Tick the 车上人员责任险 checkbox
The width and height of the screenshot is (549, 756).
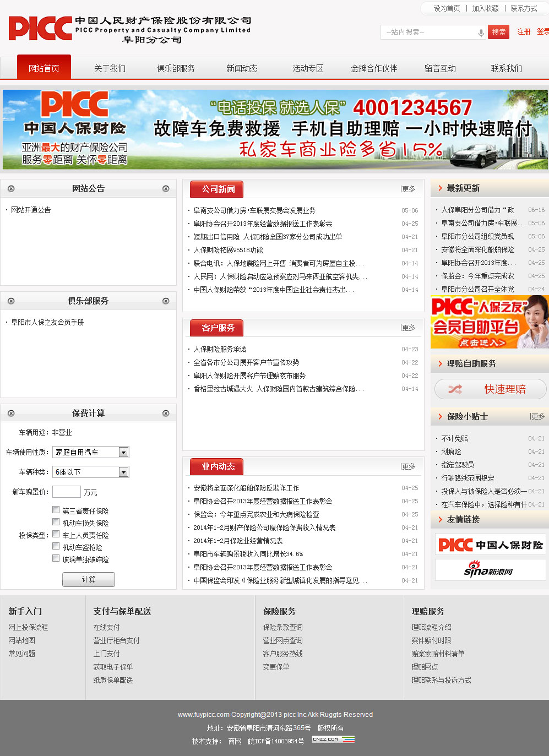click(x=56, y=534)
